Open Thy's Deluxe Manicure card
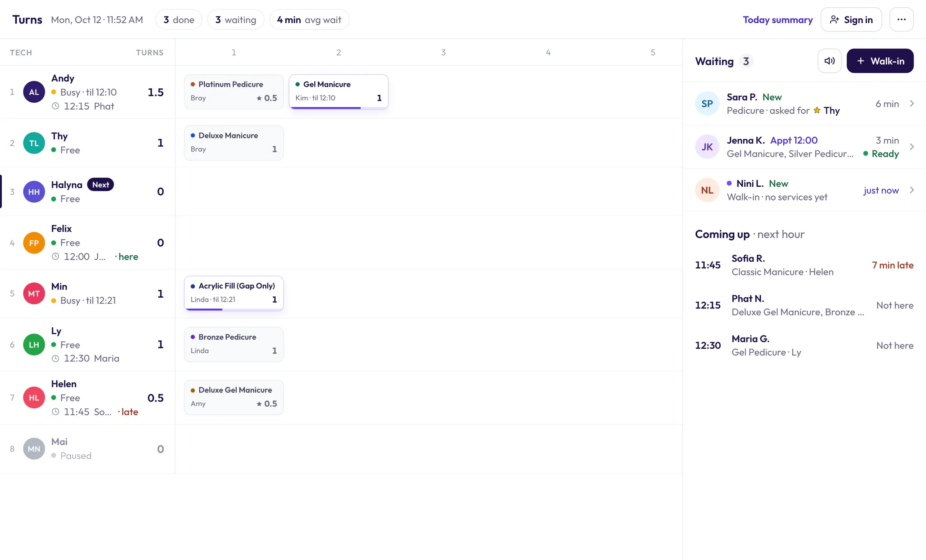The height and width of the screenshot is (560, 926). pos(234,143)
